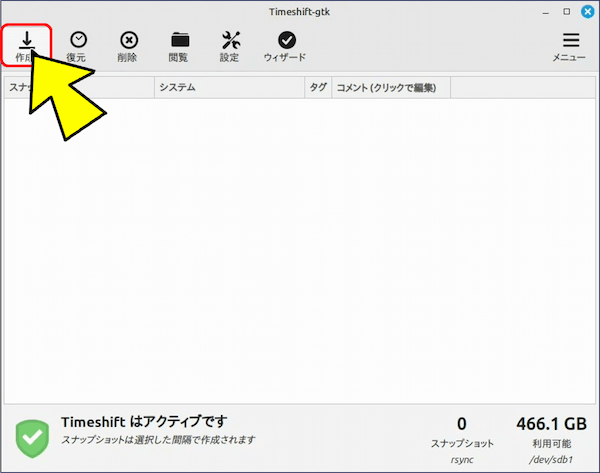Image resolution: width=600 pixels, height=473 pixels.
Task: Maximize the Timeshift-gtk window
Action: 566,12
